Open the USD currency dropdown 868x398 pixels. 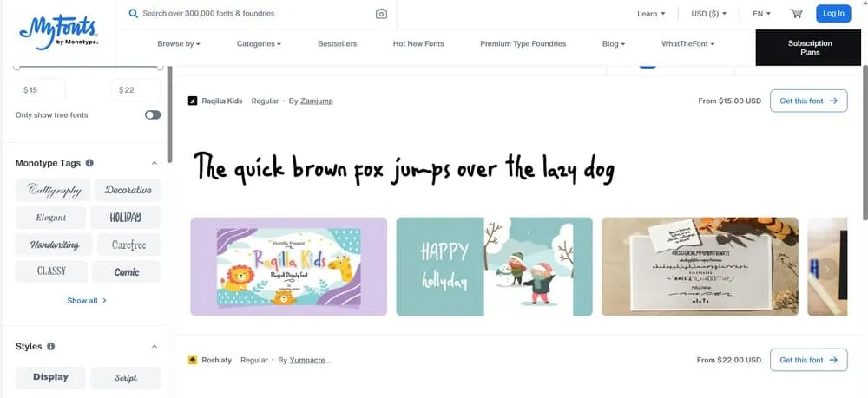coord(708,14)
